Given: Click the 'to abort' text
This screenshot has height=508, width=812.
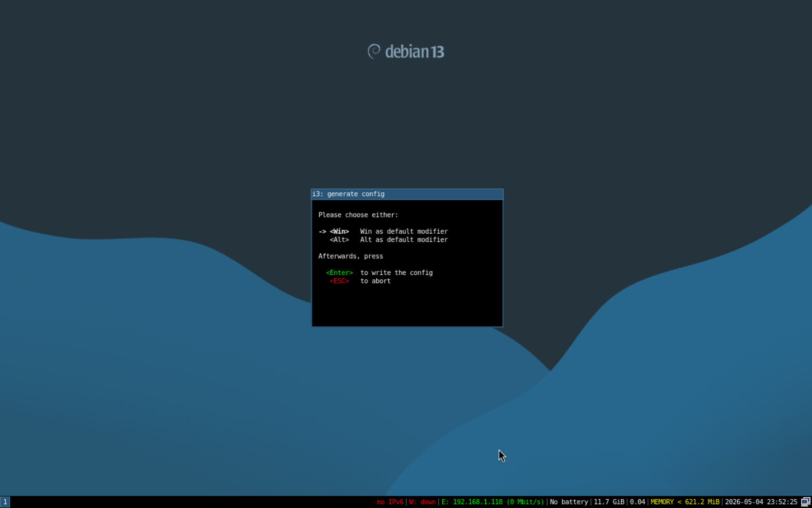Looking at the screenshot, I should click(x=375, y=281).
